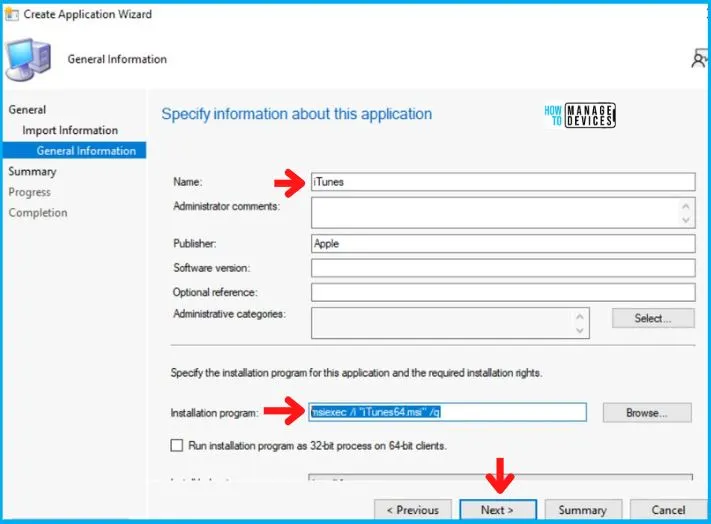Click down arrow in Administrator comments scrollbar
711x524 pixels.
(x=686, y=220)
